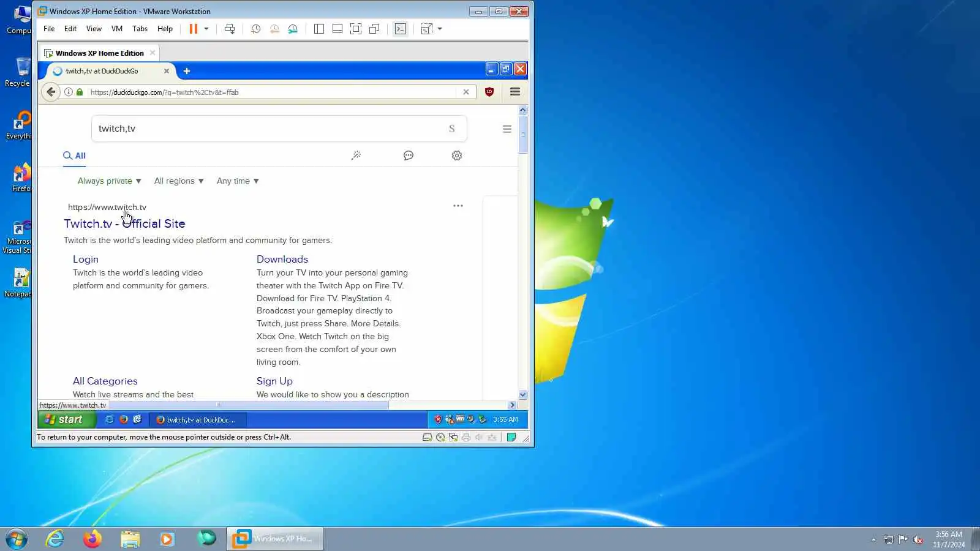The width and height of the screenshot is (980, 551).
Task: Open the VMware File menu
Action: [49, 29]
